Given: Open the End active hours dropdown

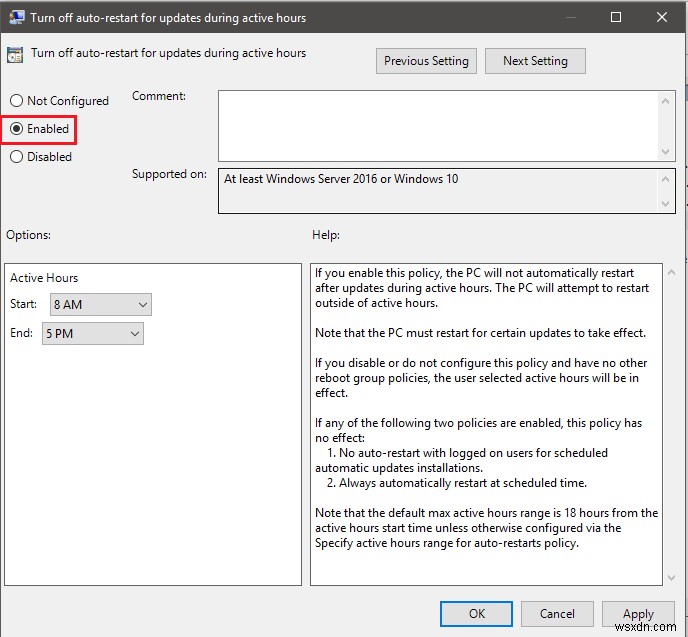Looking at the screenshot, I should (x=93, y=333).
